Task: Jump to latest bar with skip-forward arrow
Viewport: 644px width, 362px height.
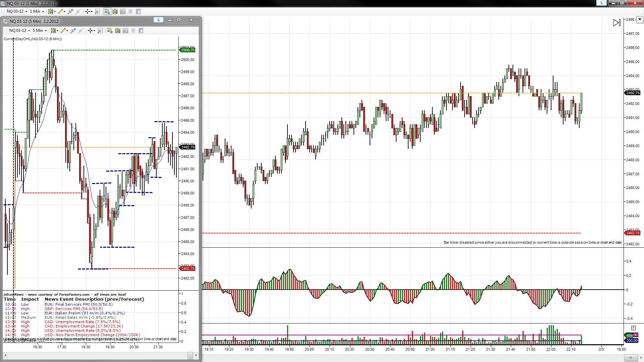Action: coord(616,23)
